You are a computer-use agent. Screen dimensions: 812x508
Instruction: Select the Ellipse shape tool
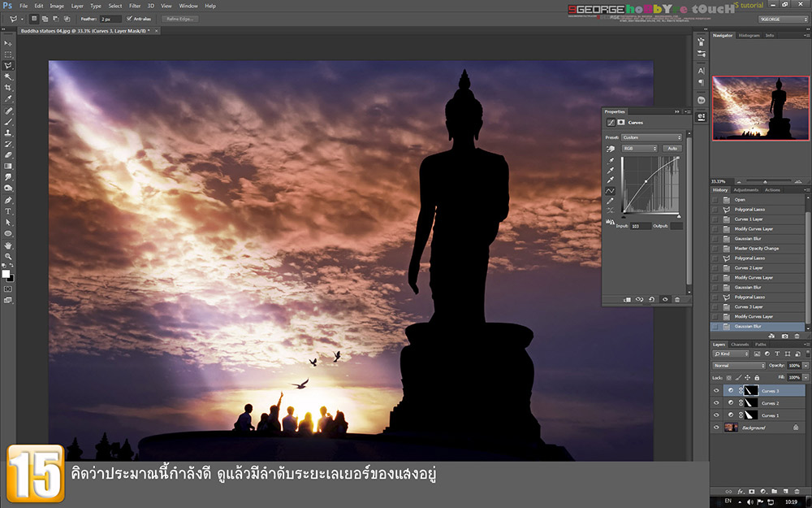coord(8,234)
